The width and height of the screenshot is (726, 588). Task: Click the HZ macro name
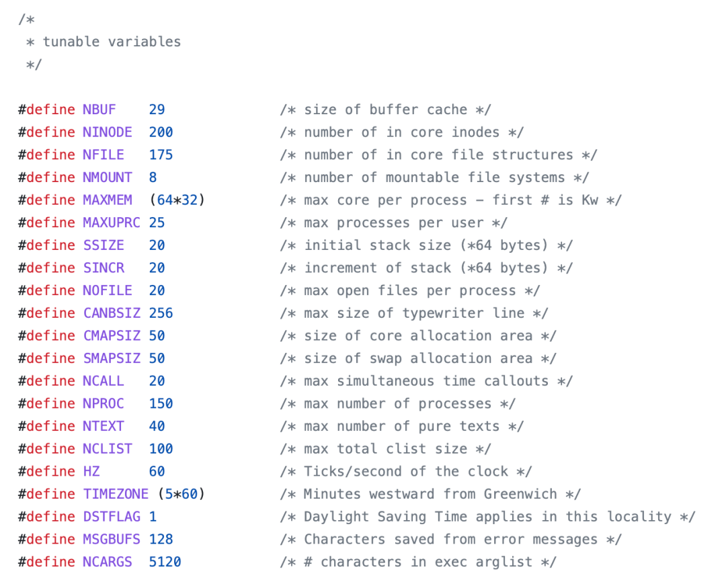coord(91,471)
